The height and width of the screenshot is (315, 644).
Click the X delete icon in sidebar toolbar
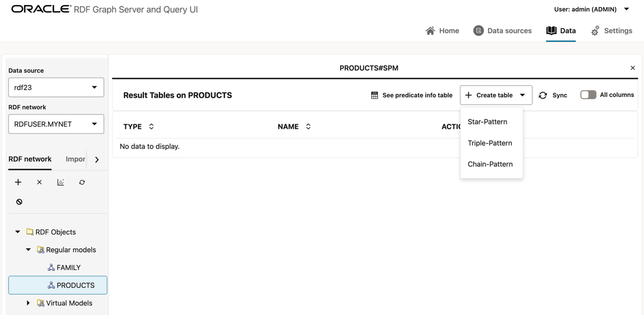point(39,182)
